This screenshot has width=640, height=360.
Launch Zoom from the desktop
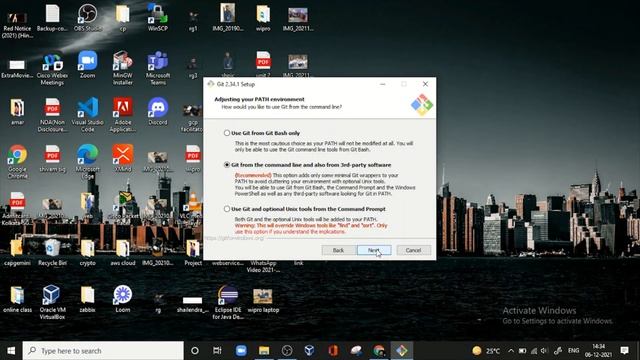(x=87, y=64)
